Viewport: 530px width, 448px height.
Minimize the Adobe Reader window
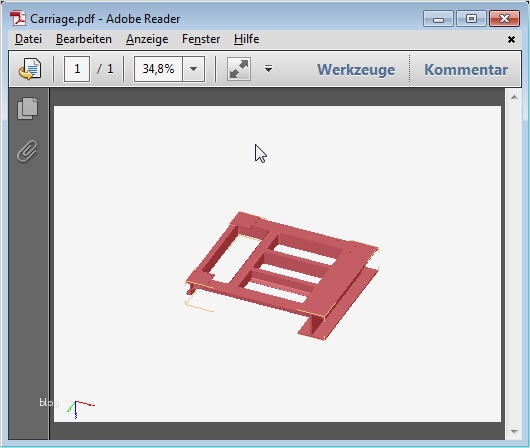(438, 19)
